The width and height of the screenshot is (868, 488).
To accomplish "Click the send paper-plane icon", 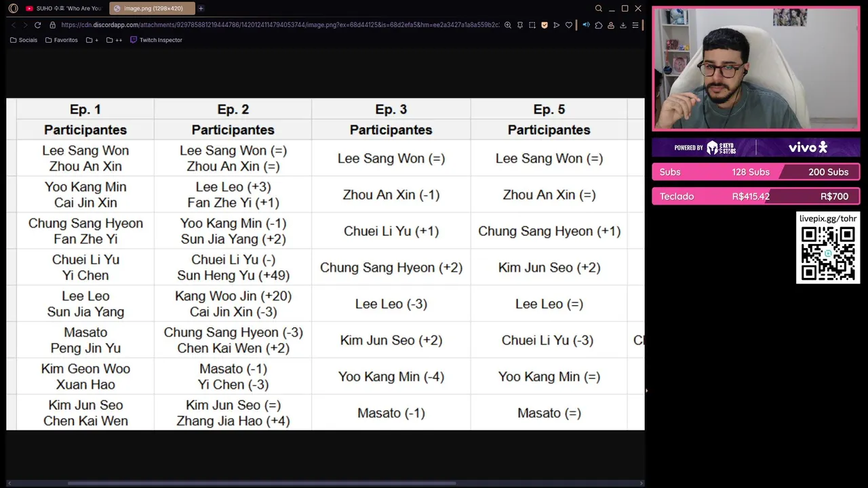I will 556,25.
